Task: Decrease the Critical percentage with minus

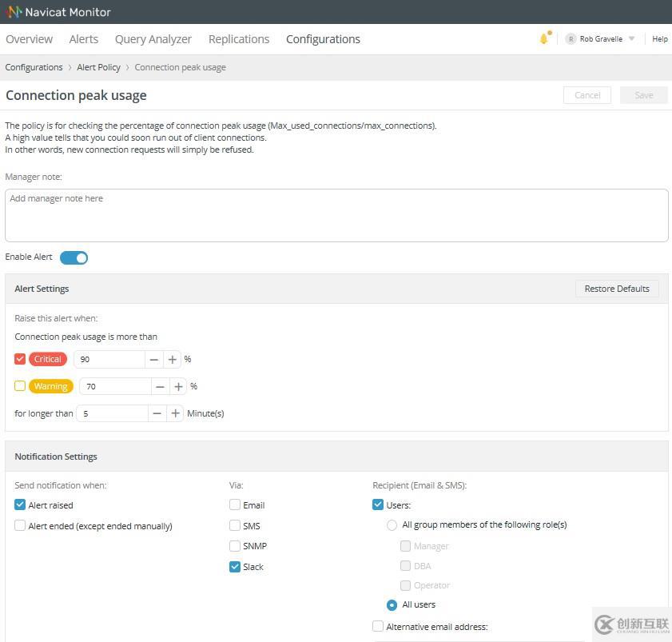Action: tap(154, 360)
